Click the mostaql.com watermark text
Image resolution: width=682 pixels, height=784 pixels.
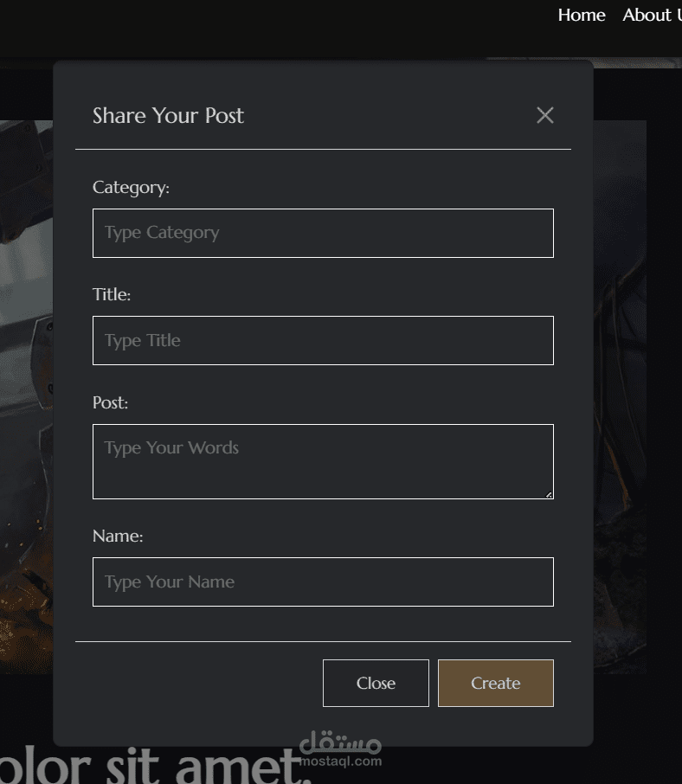click(x=340, y=762)
